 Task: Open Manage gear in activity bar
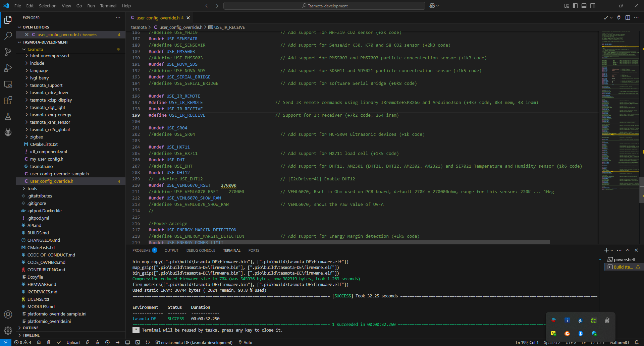[8, 331]
